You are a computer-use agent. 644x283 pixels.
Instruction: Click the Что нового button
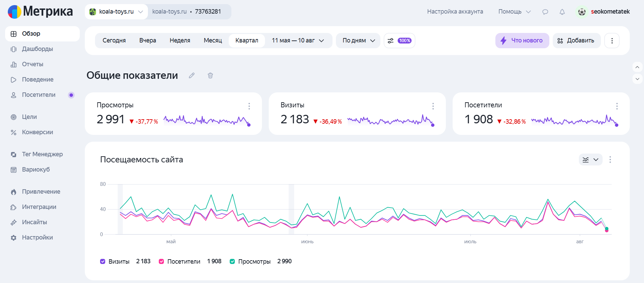point(522,40)
